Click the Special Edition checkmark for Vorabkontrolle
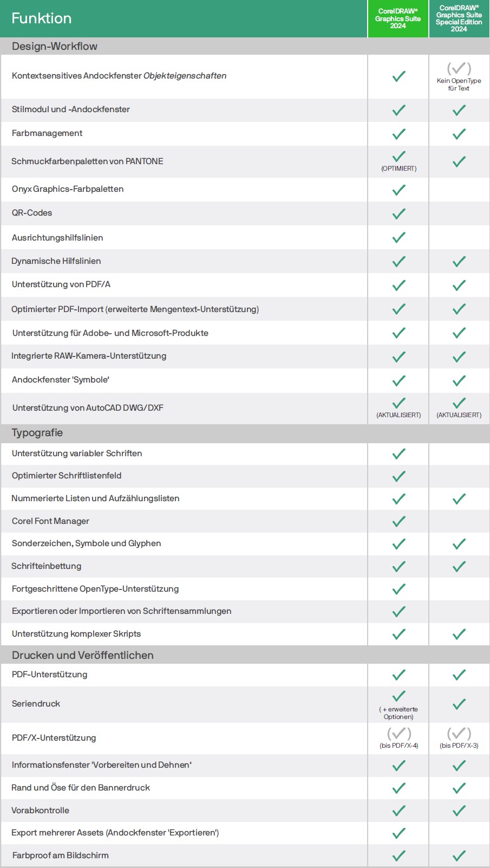The width and height of the screenshot is (490, 868). pyautogui.click(x=459, y=811)
